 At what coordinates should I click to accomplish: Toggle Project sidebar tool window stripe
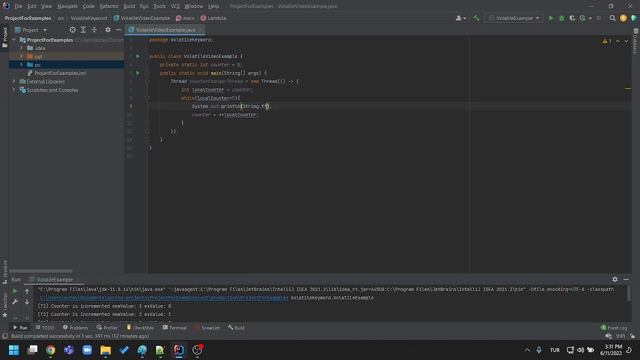pyautogui.click(x=5, y=38)
